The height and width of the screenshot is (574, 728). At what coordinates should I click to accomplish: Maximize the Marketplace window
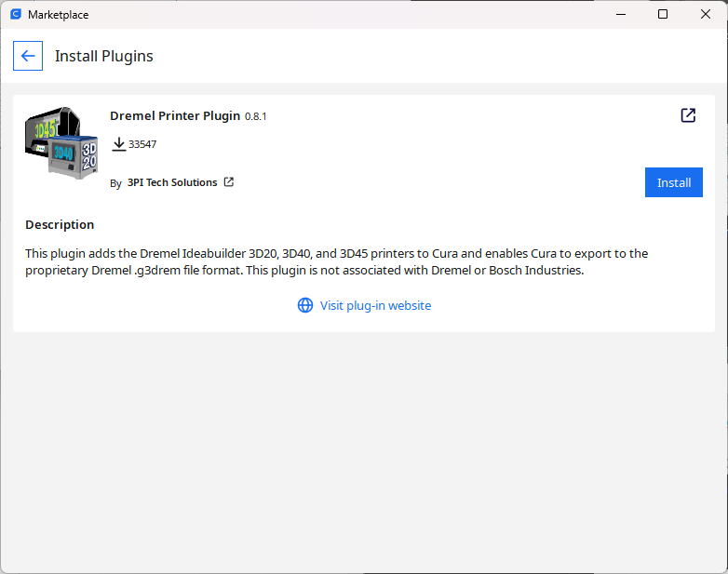[x=663, y=14]
